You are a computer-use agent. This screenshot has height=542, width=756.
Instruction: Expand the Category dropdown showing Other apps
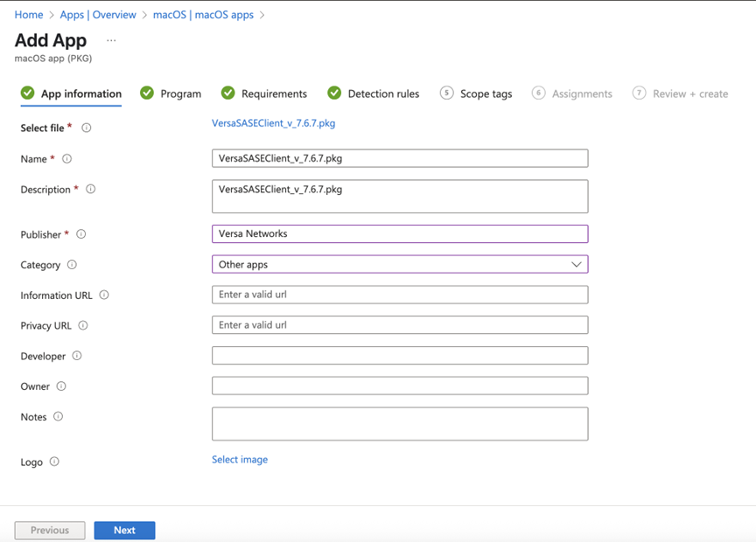tap(400, 265)
